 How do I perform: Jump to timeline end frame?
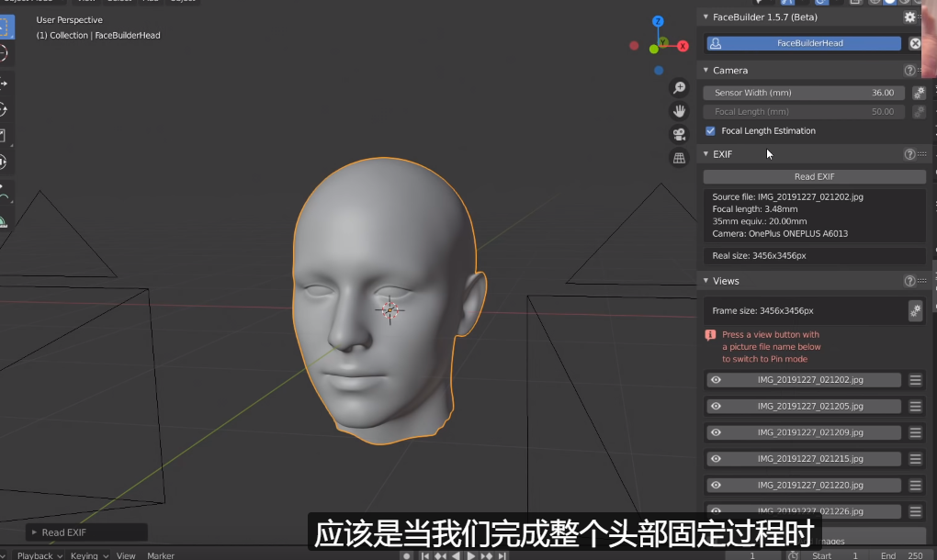[502, 555]
